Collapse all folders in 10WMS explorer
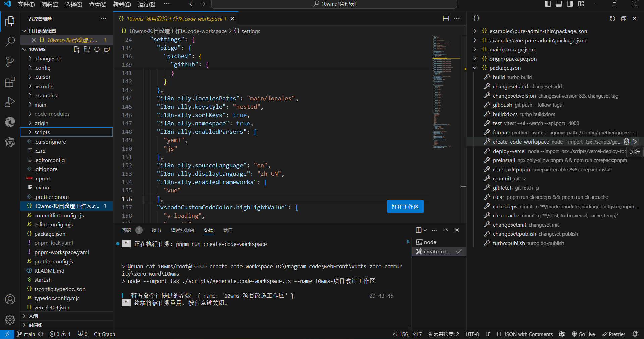 click(107, 49)
